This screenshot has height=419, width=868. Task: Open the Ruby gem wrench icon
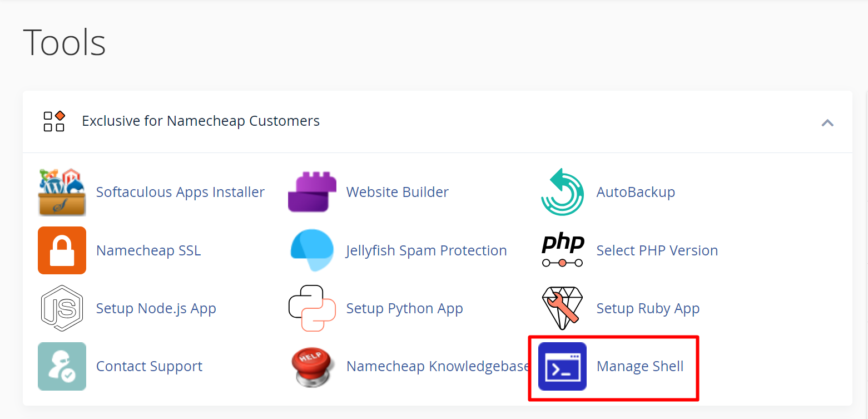coord(562,308)
